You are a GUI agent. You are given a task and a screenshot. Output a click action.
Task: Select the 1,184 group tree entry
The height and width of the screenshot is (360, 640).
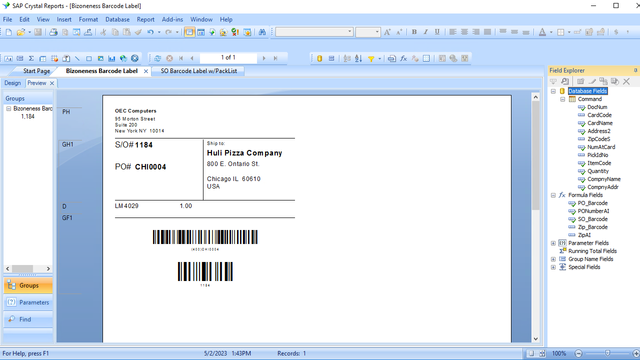coord(28,117)
